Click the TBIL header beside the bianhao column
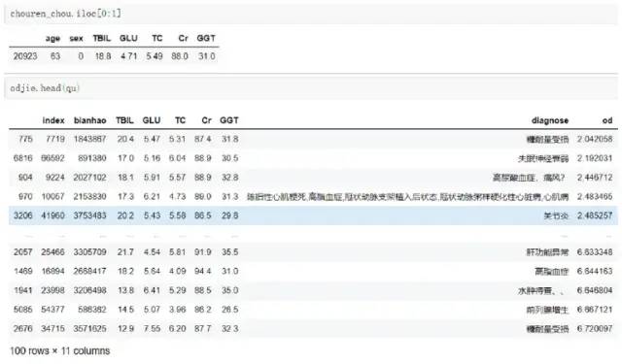This screenshot has height=364, width=622. point(124,120)
